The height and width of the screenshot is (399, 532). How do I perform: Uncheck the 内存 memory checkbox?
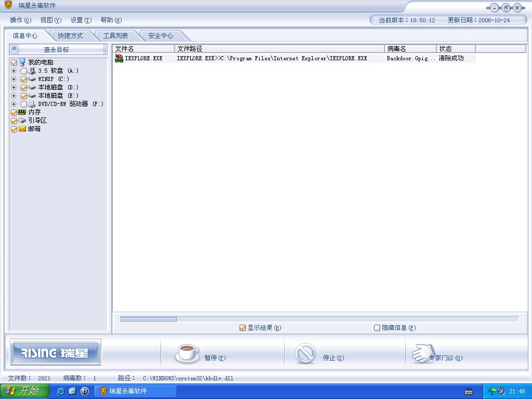pos(14,113)
